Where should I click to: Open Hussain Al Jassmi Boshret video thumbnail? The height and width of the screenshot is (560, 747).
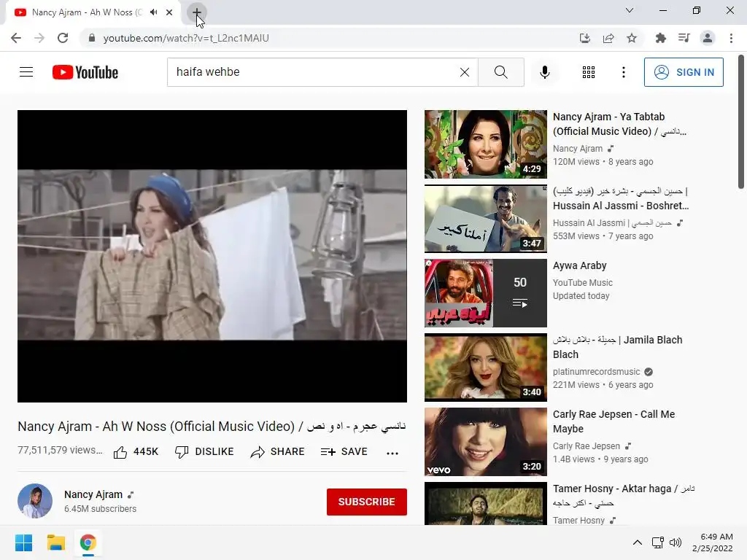pyautogui.click(x=485, y=219)
